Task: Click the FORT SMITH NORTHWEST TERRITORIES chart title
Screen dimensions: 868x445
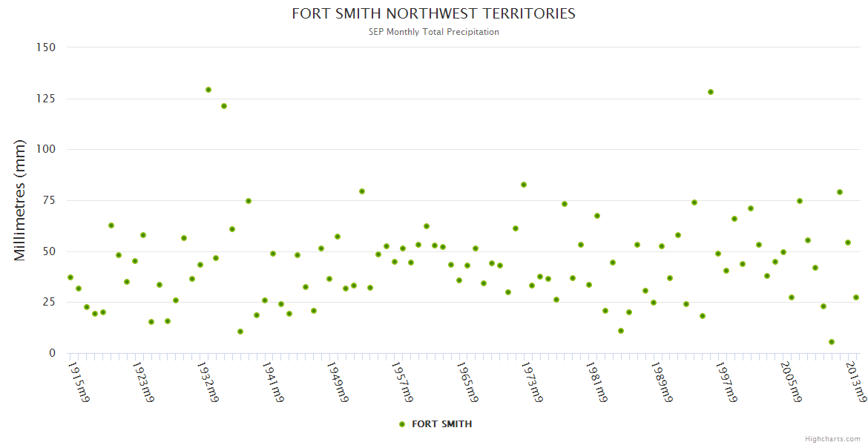Action: (433, 13)
